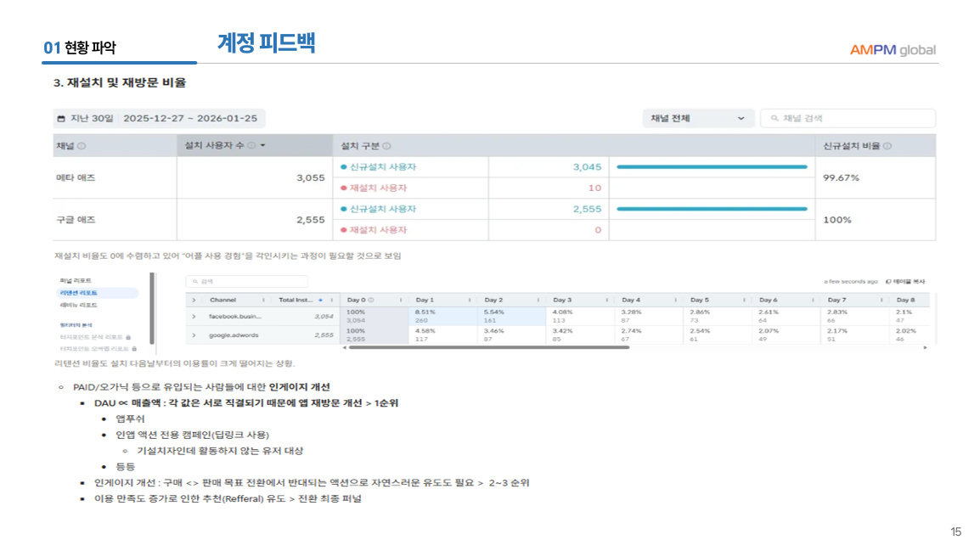Open 레비뉴 리포트 in the sidebar
Screen dimensions: 980x551
coord(78,304)
